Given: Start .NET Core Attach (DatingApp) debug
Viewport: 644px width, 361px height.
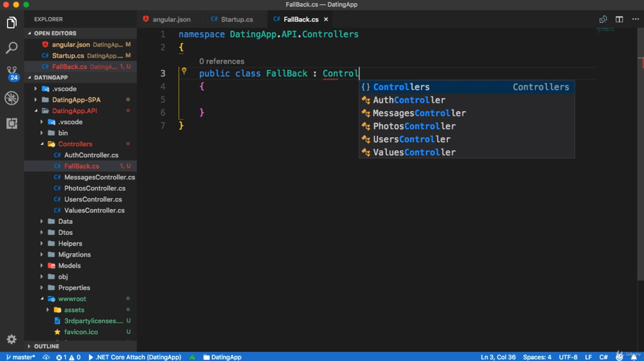Looking at the screenshot, I should point(135,357).
